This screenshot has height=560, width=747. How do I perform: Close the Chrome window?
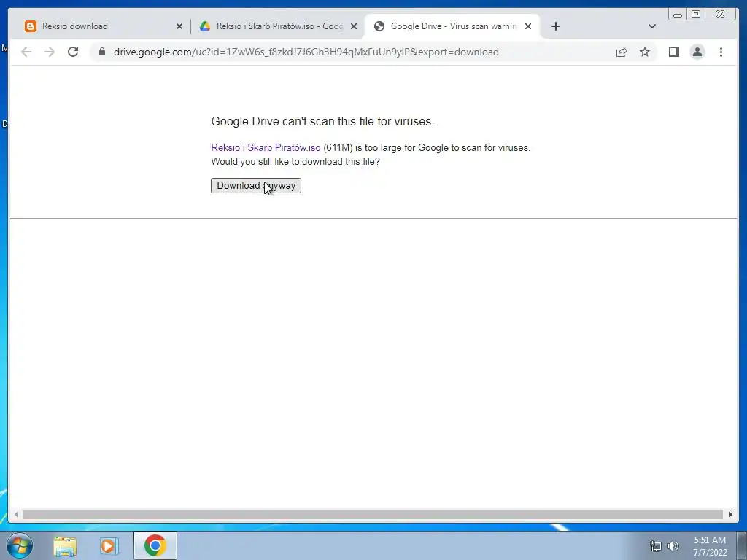tap(721, 15)
